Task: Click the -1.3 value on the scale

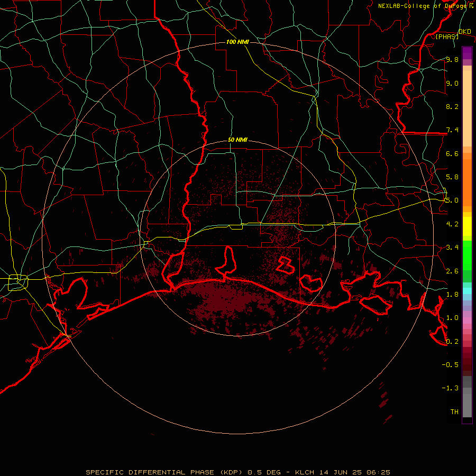Action: tap(450, 388)
